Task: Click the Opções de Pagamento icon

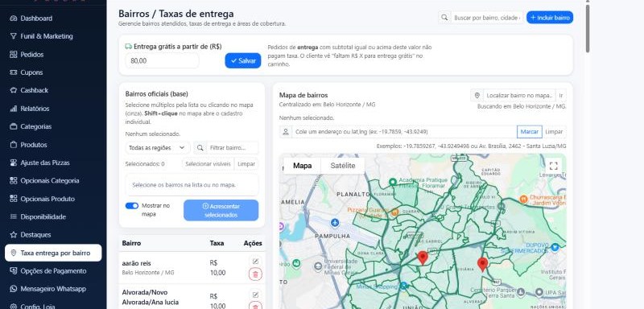Action: point(14,271)
